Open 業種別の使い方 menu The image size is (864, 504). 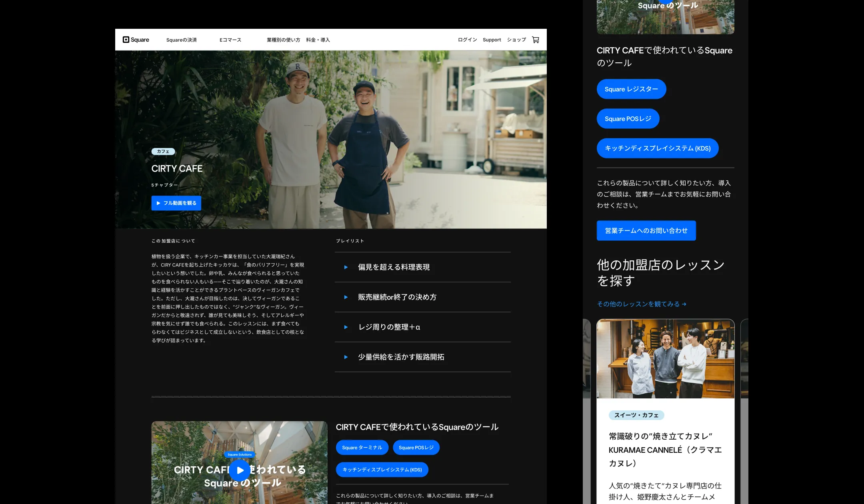283,40
